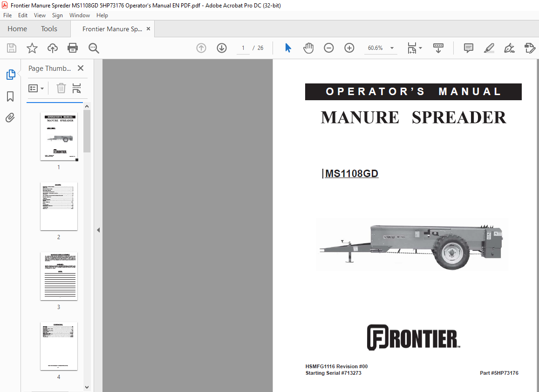The width and height of the screenshot is (539, 392).
Task: Open the Bookmarks sidebar panel
Action: 10,96
